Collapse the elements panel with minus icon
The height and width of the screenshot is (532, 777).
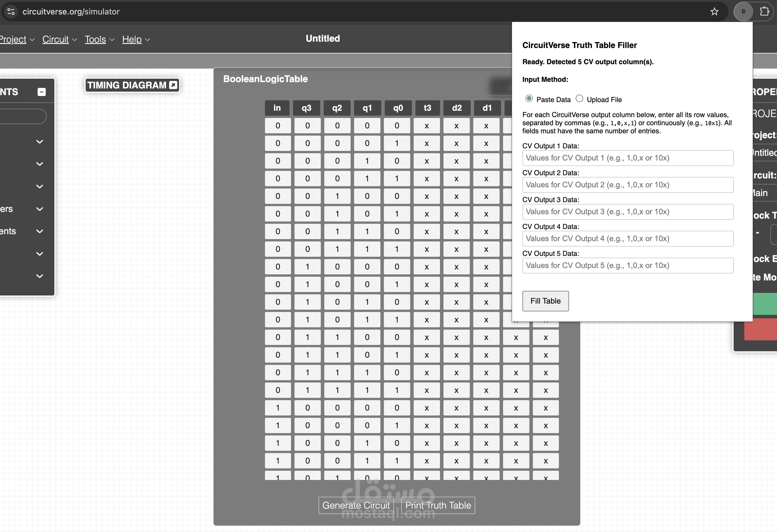point(41,92)
